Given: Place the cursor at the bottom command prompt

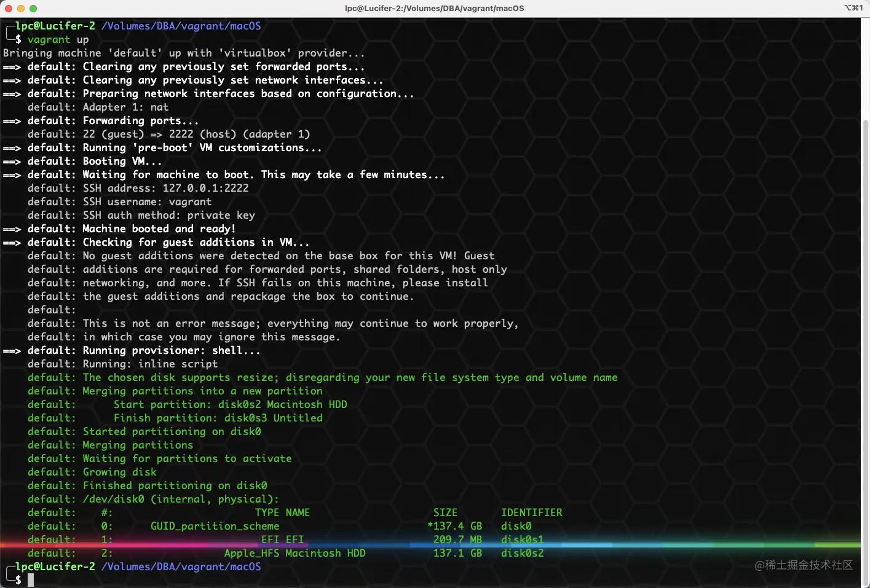Looking at the screenshot, I should [x=31, y=579].
